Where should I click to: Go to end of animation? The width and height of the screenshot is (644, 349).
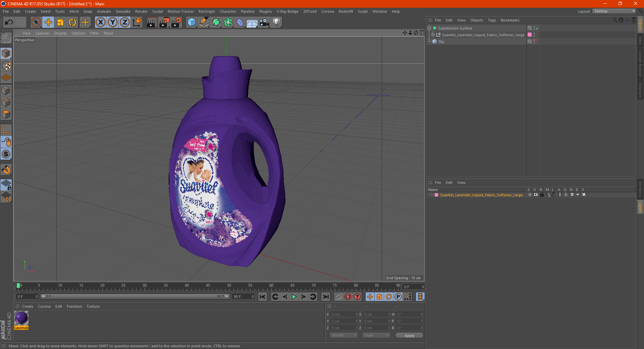(325, 297)
